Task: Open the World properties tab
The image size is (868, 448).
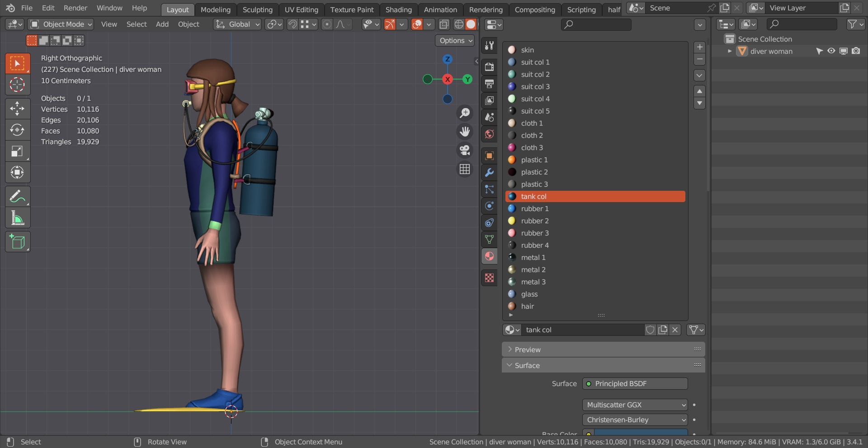Action: click(489, 134)
